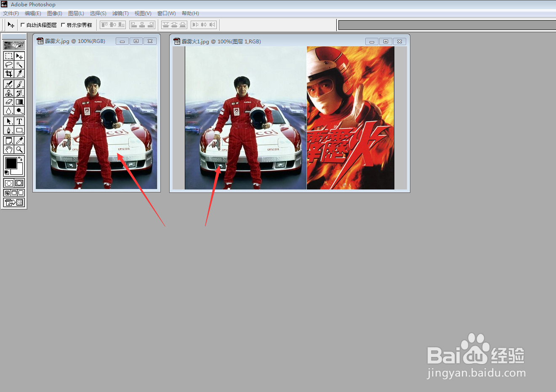The width and height of the screenshot is (556, 392).
Task: Select the Magic Wand tool
Action: 19,65
